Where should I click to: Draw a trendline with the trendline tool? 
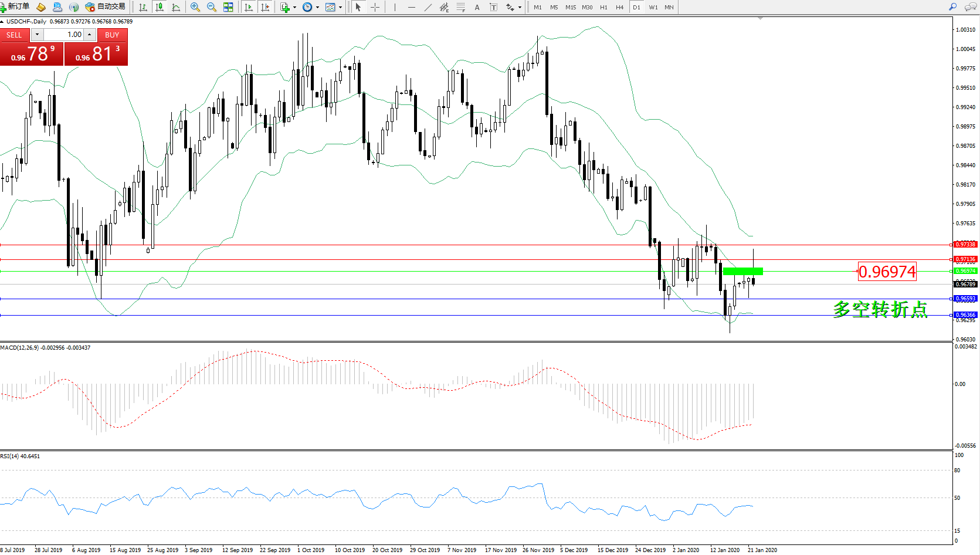428,7
